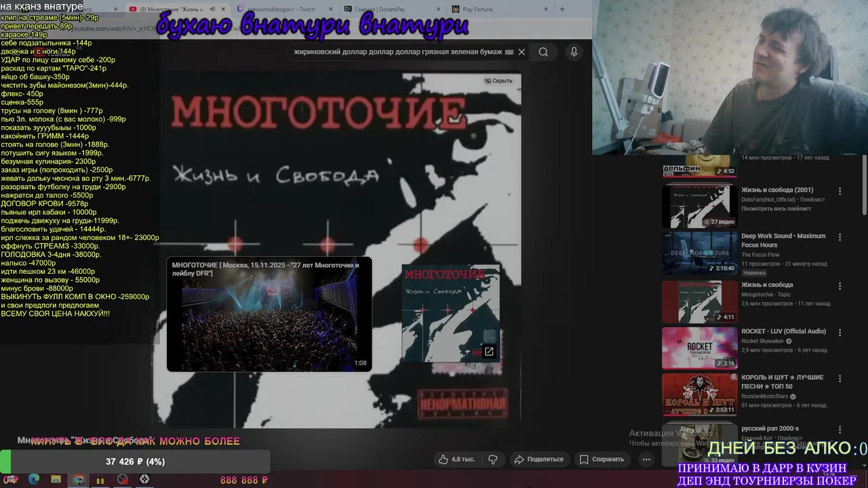Mute the YouTube tab via speaker icon

click(212, 9)
